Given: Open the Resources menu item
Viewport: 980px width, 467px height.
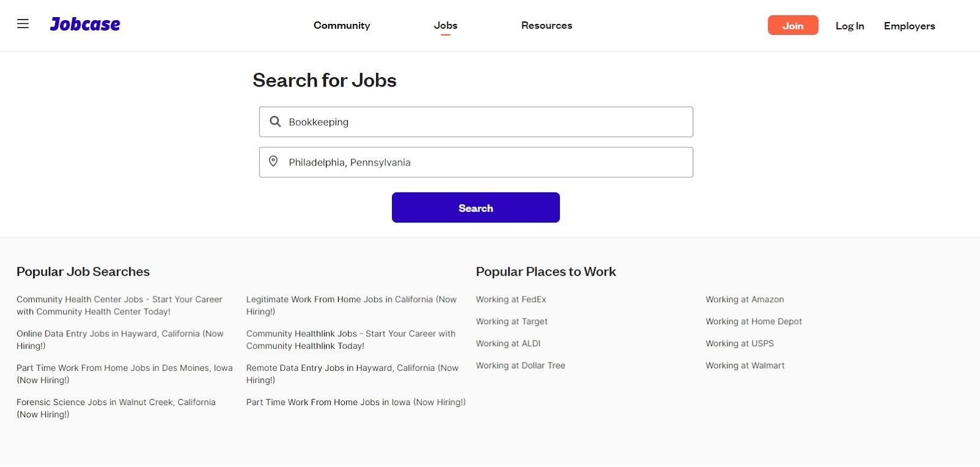Looking at the screenshot, I should click(x=546, y=25).
